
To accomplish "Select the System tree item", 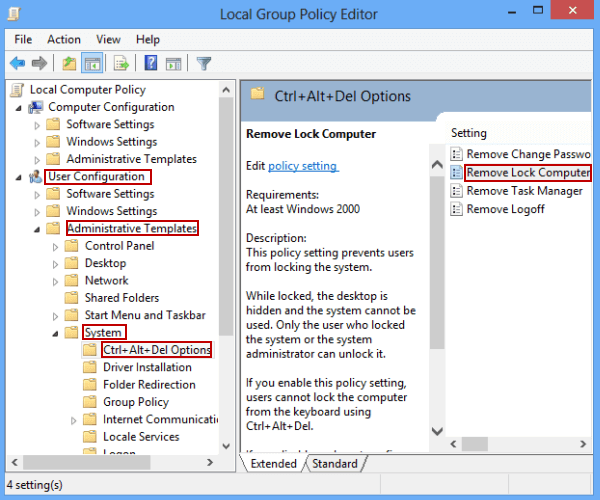I will [103, 332].
